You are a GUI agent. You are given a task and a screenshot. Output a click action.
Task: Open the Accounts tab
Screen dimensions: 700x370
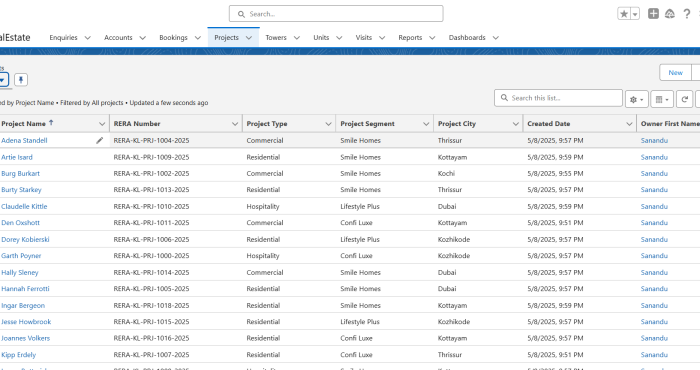point(118,37)
